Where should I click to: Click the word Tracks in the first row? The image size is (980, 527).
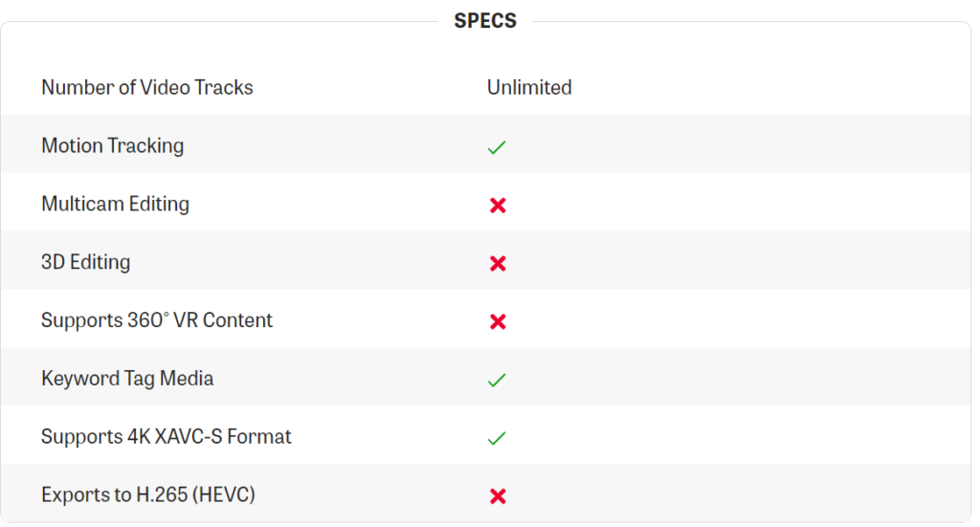point(223,87)
